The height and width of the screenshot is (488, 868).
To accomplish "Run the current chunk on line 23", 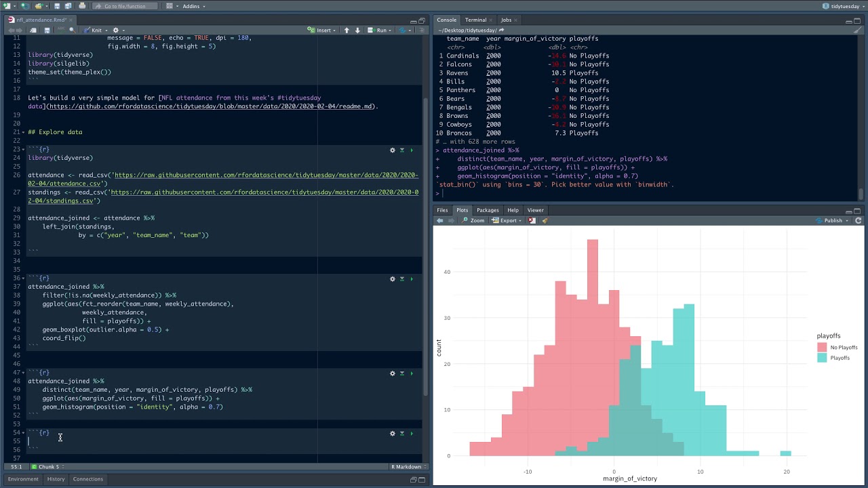I will (411, 150).
